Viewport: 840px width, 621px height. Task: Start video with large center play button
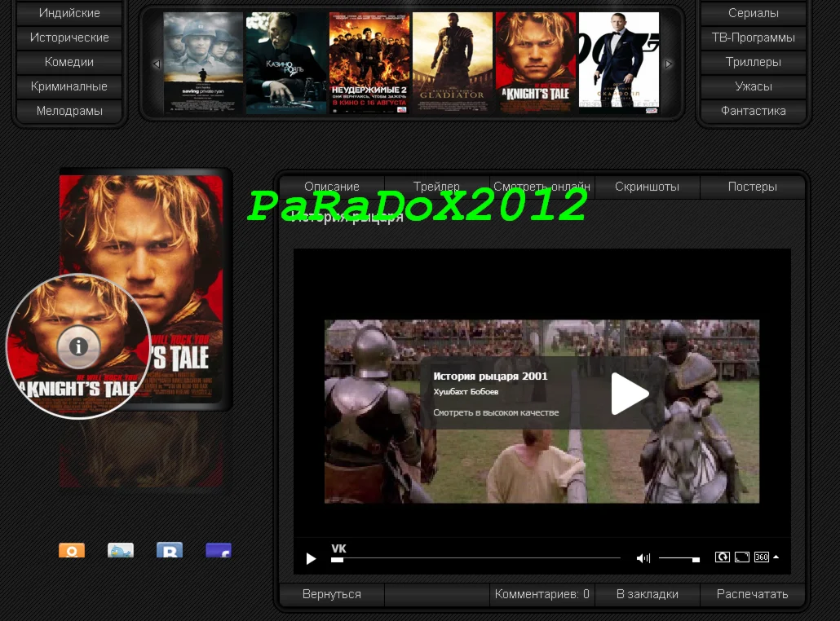pos(630,394)
